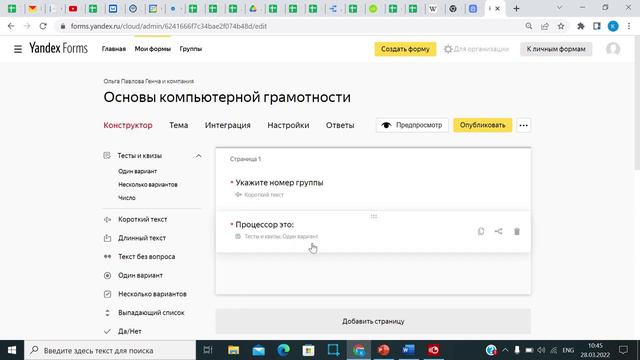This screenshot has width=640, height=360.
Task: Add Выпадающий список dropdown question
Action: [x=151, y=313]
